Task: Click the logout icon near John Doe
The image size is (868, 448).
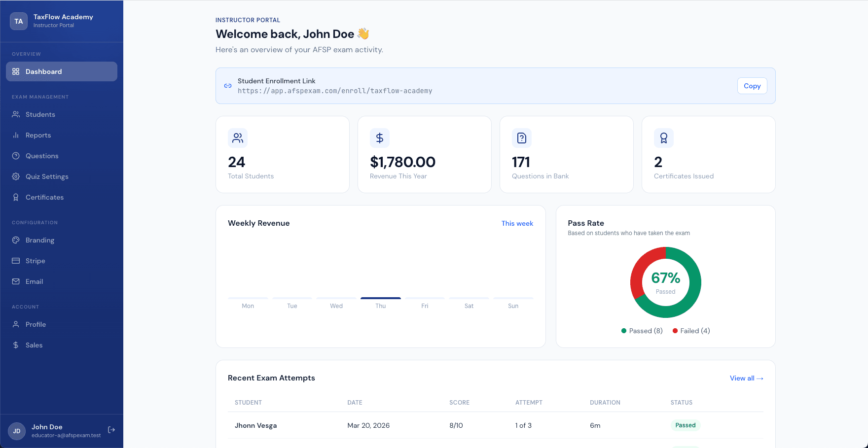Action: 111,429
